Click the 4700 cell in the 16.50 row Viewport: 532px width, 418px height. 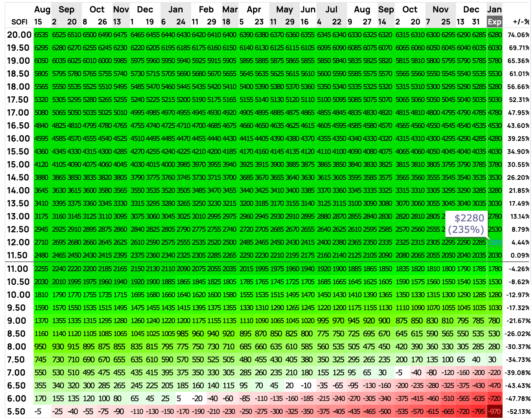click(x=199, y=126)
